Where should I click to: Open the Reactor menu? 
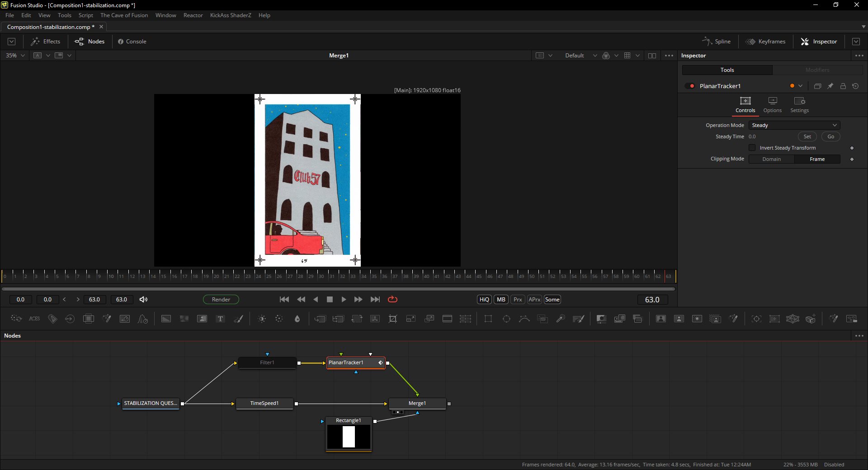(193, 15)
